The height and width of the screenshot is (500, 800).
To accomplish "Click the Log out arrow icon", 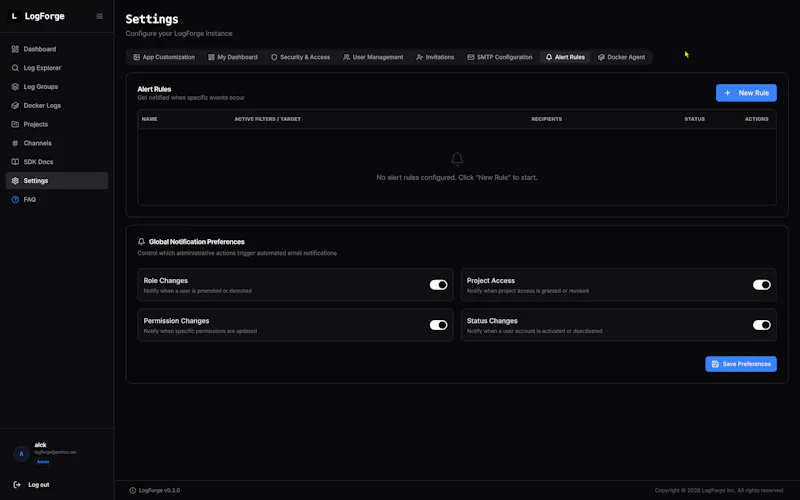I will coord(17,485).
